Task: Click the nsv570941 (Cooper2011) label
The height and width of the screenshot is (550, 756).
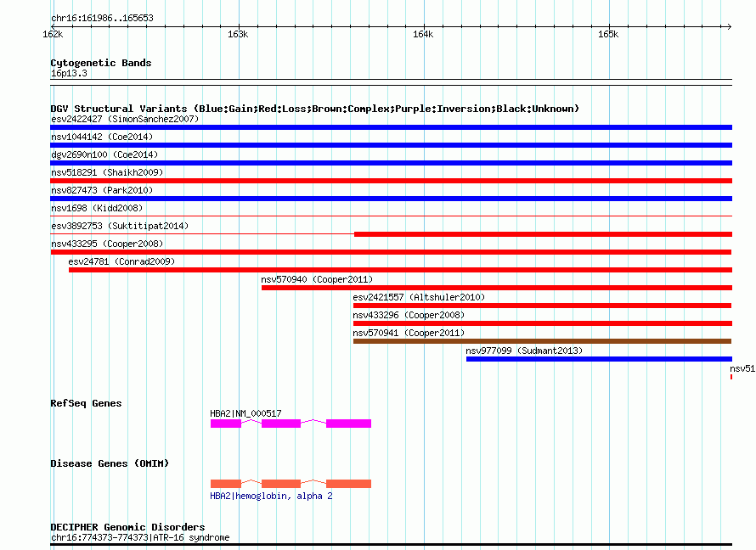Action: 409,333
